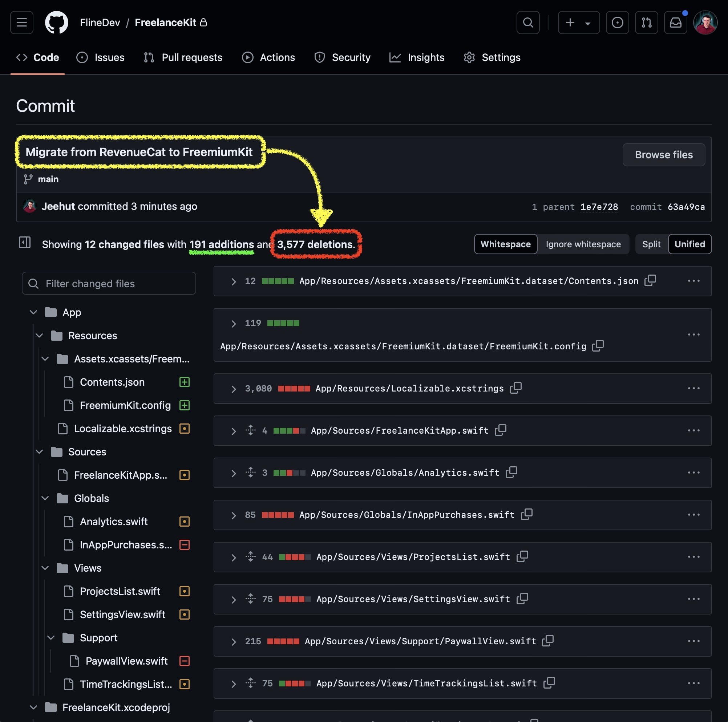Copy path of Analytics.swift file
The width and height of the screenshot is (728, 722).
(511, 472)
